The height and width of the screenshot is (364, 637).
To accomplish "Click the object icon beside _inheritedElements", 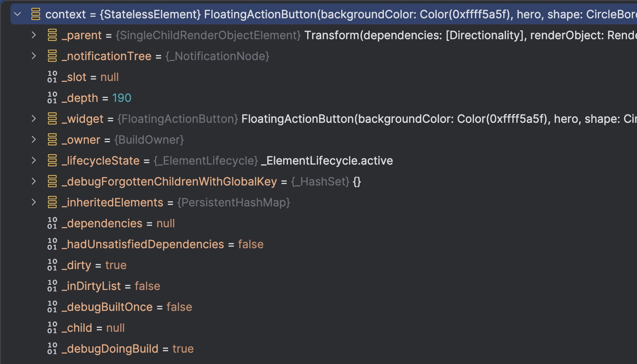I will tap(52, 202).
